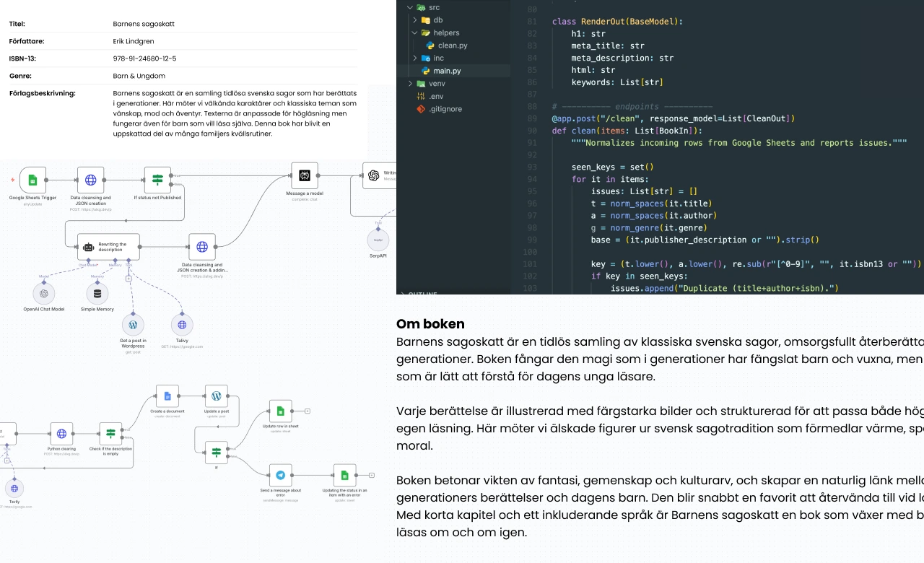Click the Message a model node icon
Image resolution: width=924 pixels, height=563 pixels.
tap(305, 175)
